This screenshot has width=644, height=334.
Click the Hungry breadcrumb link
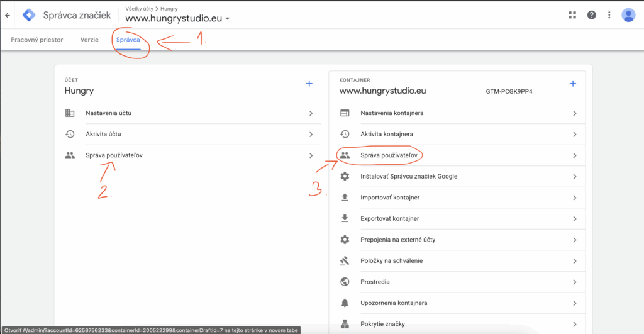click(x=169, y=9)
